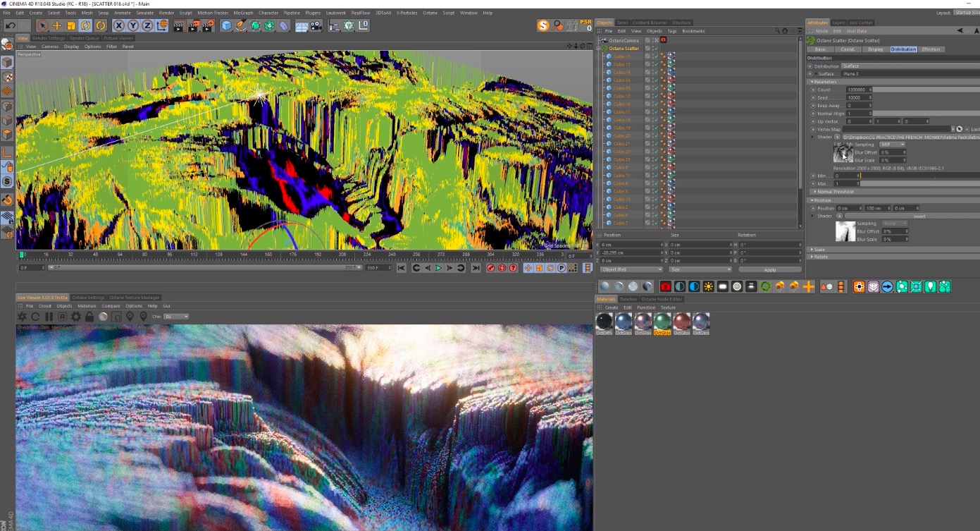Enable the Keep Away parameter radio button
Image resolution: width=980 pixels, height=531 pixels.
[813, 105]
